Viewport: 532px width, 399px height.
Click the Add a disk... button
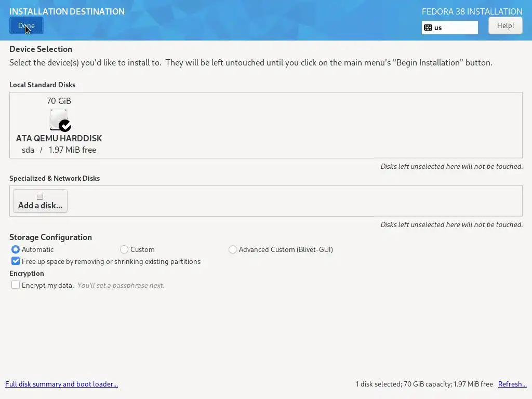[x=40, y=201]
